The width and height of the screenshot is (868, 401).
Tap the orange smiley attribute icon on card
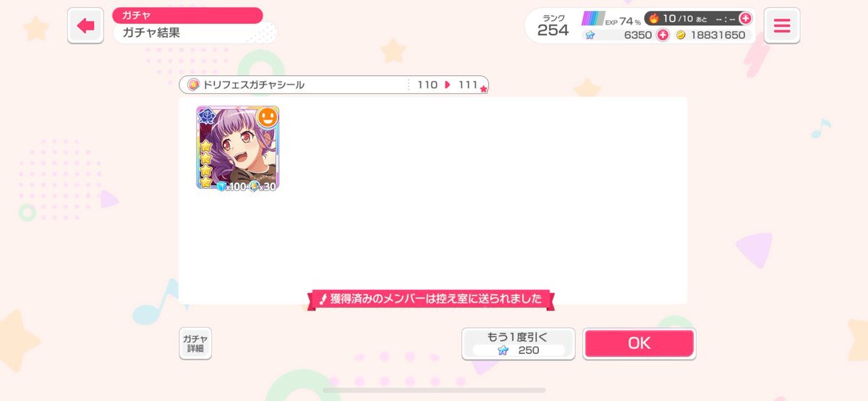click(x=268, y=117)
